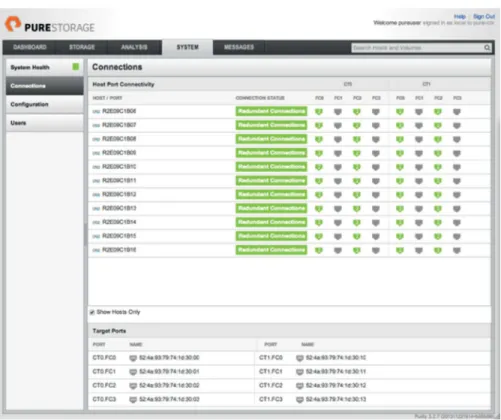Click Redundant Connections status for R2E09C1B06

click(x=271, y=111)
